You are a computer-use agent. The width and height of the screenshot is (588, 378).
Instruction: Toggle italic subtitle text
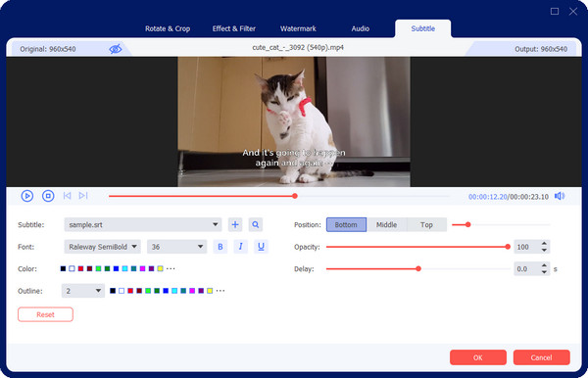pyautogui.click(x=240, y=247)
